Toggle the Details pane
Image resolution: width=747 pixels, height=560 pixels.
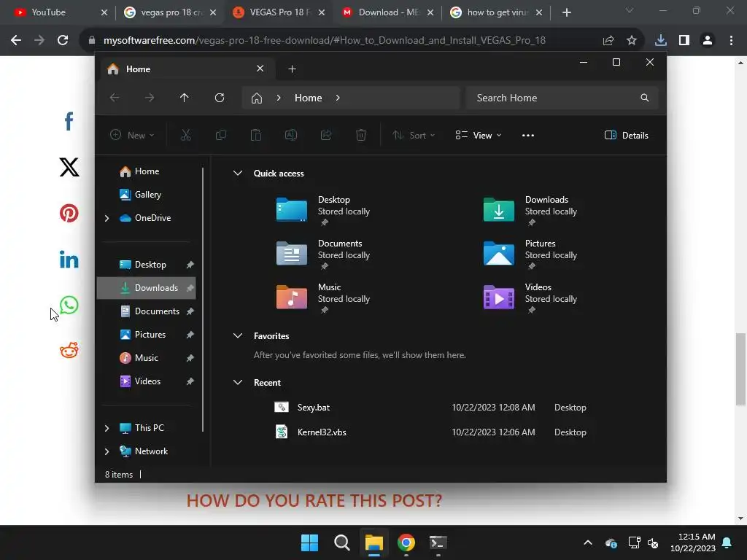(x=626, y=135)
